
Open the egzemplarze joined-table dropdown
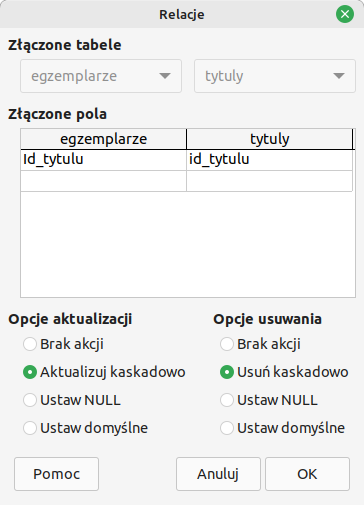[101, 76]
